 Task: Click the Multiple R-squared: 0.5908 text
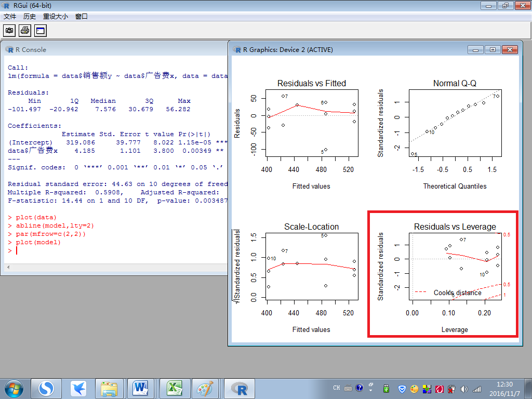[x=65, y=192]
